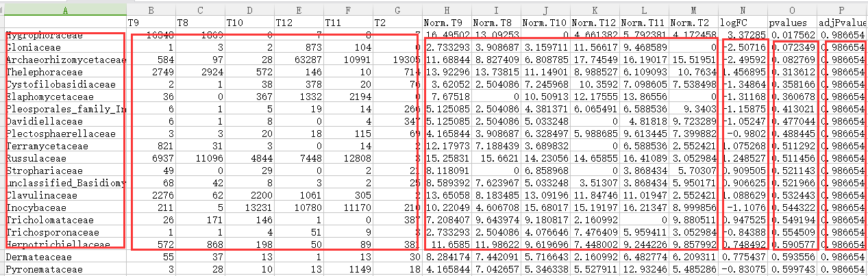Screen dimensions: 868x276
Task: Select the Norm.T10 header cell
Action: click(x=546, y=23)
